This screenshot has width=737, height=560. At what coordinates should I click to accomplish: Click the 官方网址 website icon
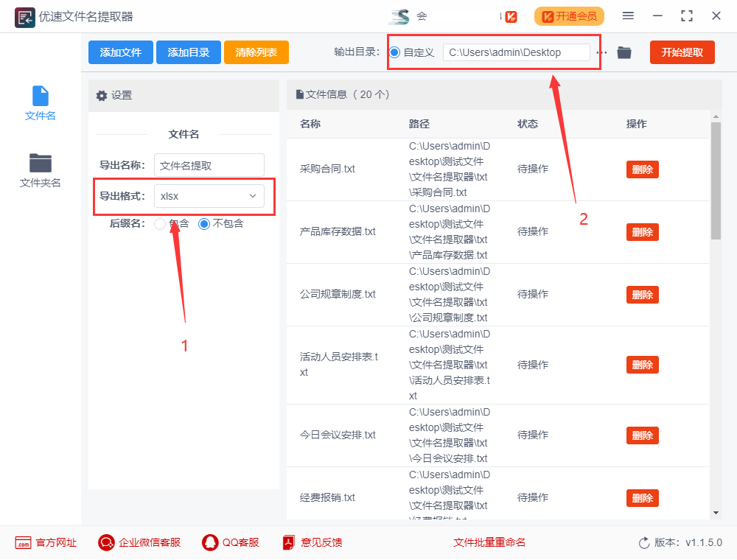pyautogui.click(x=23, y=543)
